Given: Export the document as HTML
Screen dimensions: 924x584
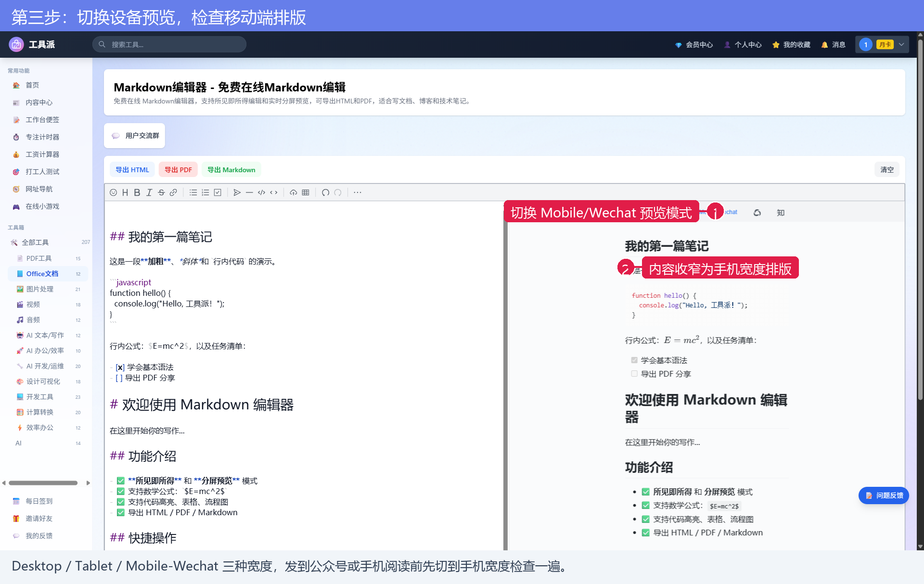Looking at the screenshot, I should coord(132,170).
